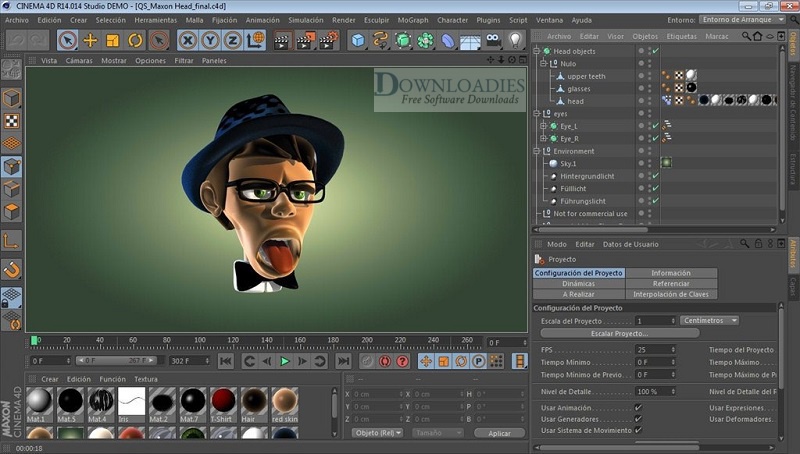Click the Nivel de Detalle field
Image resolution: width=800 pixels, height=454 pixels.
(x=655, y=392)
